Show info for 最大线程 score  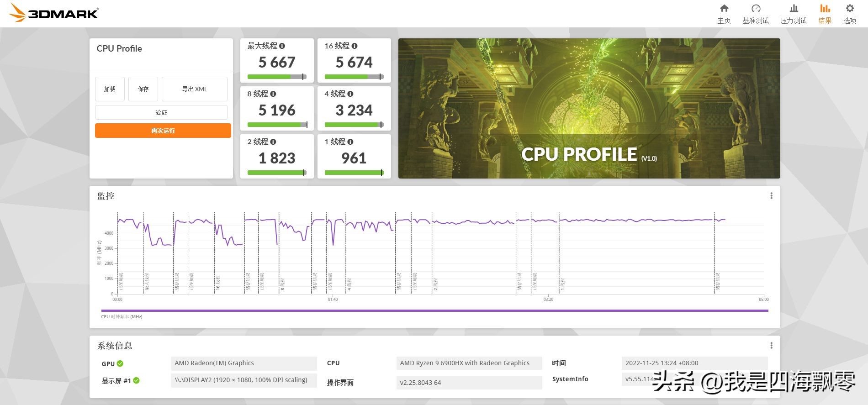tap(282, 46)
